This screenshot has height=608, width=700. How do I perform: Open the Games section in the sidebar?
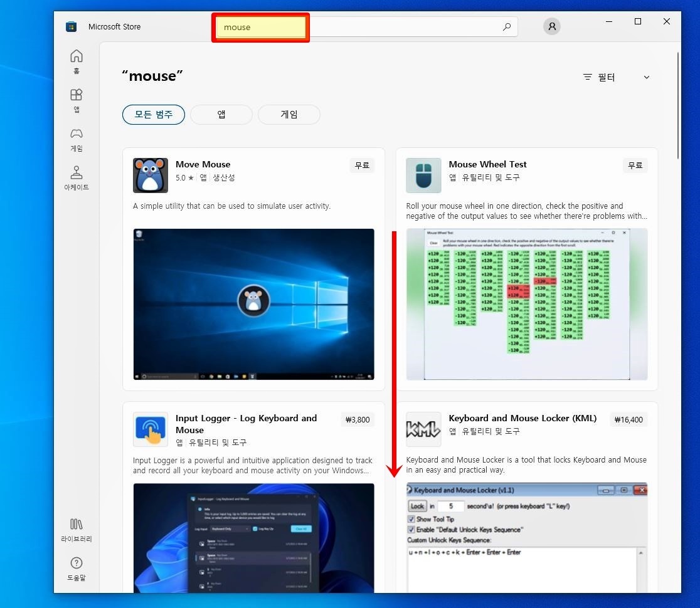pos(77,140)
